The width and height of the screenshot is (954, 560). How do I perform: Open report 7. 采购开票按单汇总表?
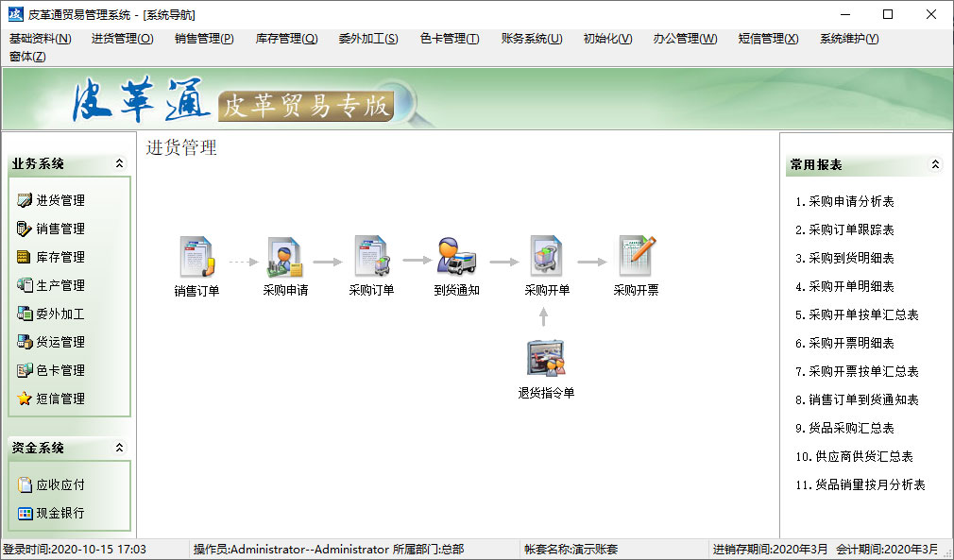(x=857, y=371)
